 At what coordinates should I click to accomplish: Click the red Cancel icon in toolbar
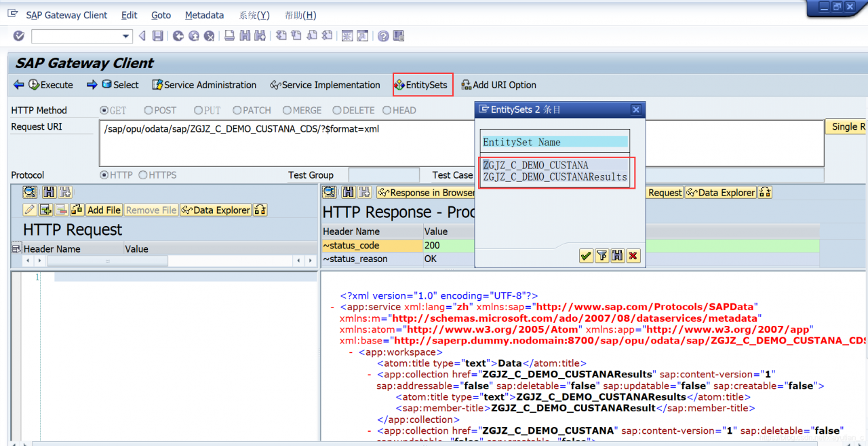pyautogui.click(x=209, y=36)
